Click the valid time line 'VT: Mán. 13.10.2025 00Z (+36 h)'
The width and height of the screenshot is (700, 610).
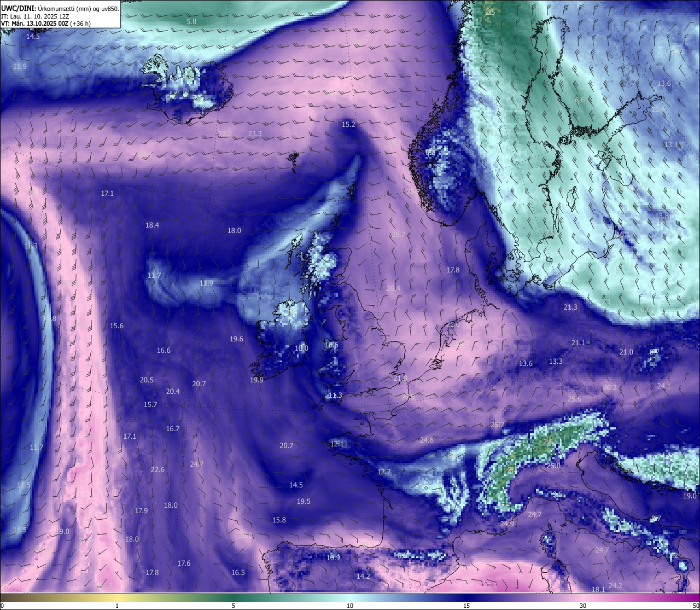[46, 24]
